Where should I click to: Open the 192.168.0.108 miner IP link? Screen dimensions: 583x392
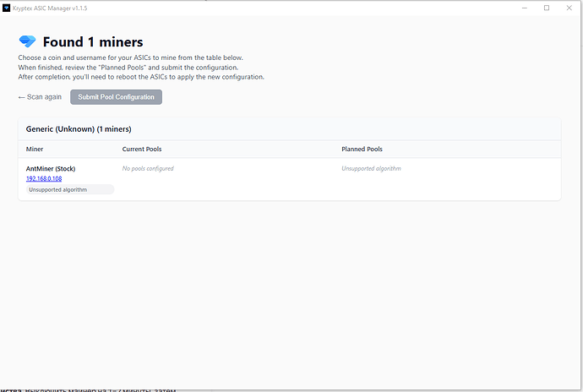pyautogui.click(x=44, y=179)
